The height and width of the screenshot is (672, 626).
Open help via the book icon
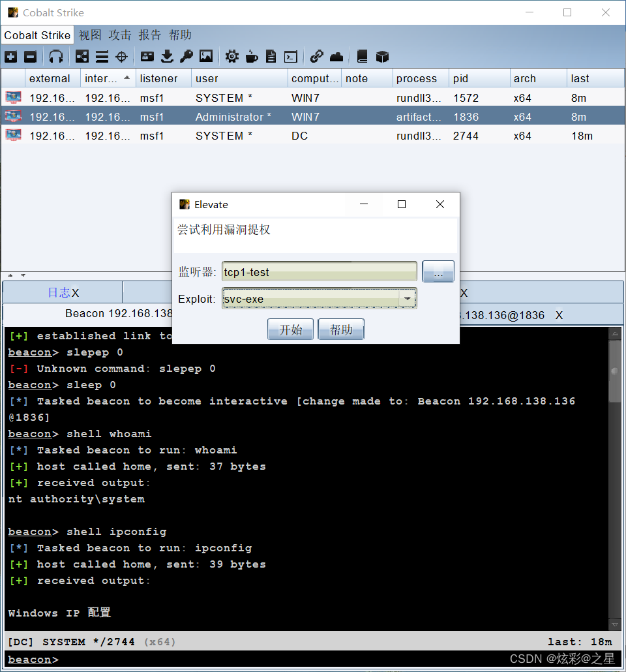click(x=362, y=57)
